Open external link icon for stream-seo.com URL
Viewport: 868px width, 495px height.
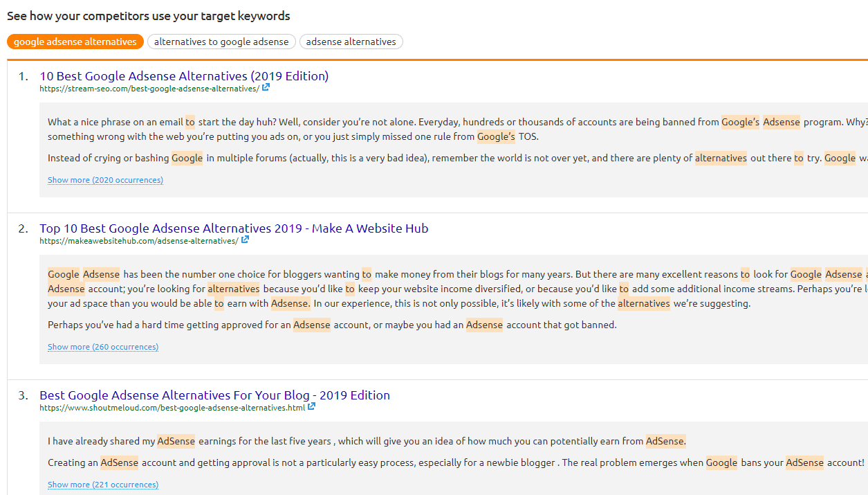266,88
